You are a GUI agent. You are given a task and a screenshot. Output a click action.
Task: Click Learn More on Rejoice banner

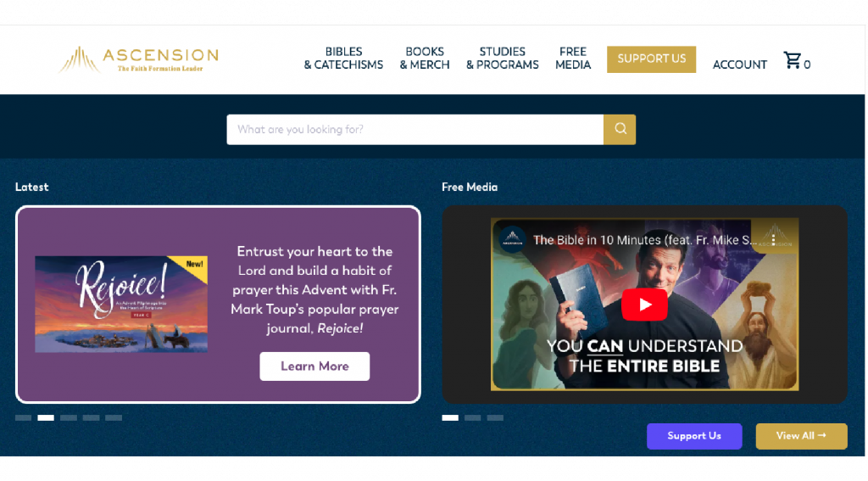point(314,366)
